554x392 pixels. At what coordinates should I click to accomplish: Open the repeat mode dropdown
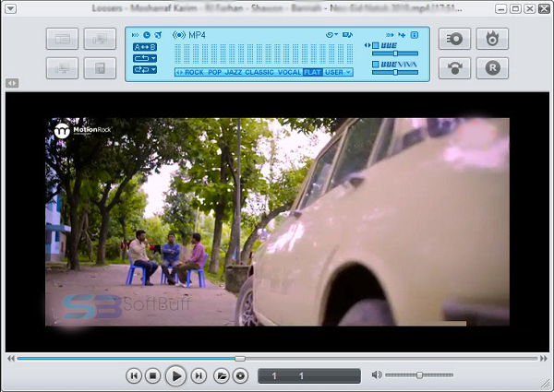point(145,58)
